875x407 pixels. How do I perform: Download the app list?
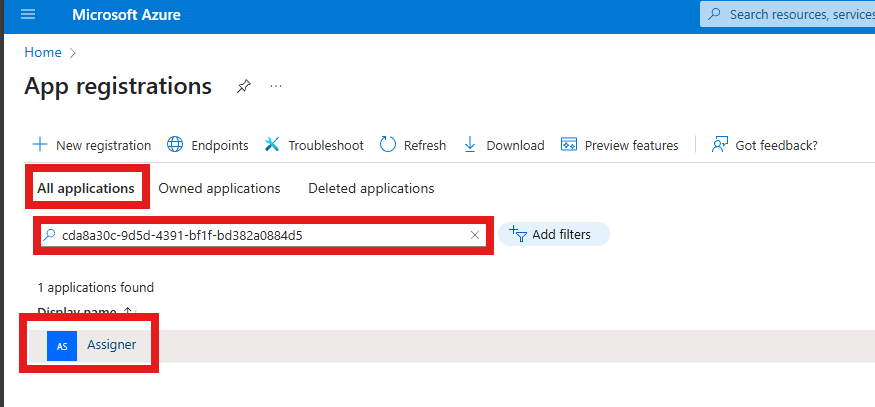pos(504,145)
